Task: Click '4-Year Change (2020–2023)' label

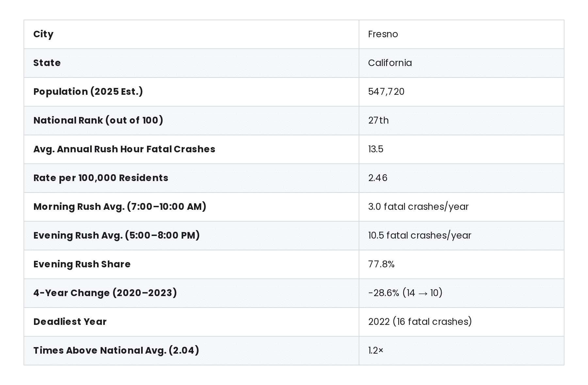Action: click(x=105, y=293)
